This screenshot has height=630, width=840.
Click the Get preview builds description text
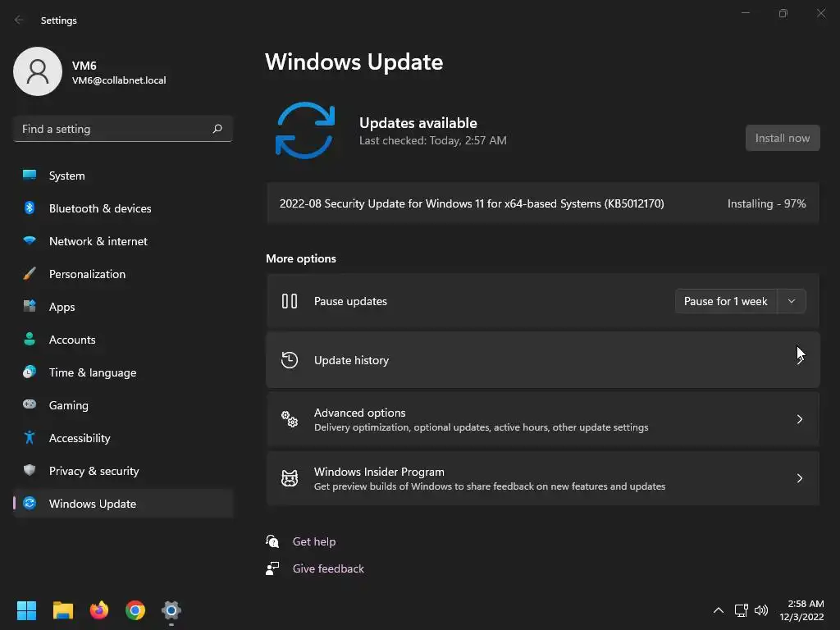click(x=490, y=486)
